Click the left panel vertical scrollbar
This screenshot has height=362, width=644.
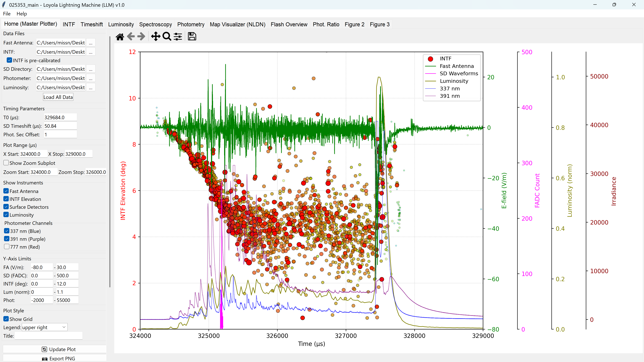[110, 162]
